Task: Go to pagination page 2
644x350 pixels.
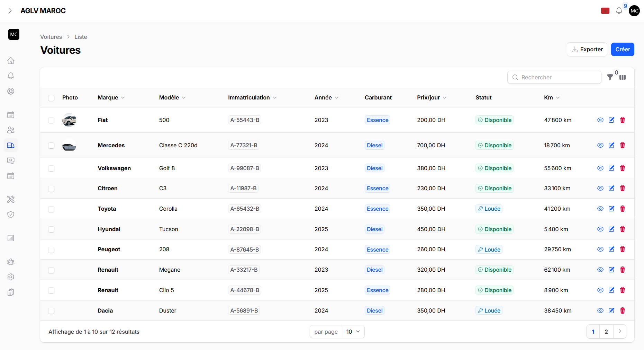Action: (606, 332)
